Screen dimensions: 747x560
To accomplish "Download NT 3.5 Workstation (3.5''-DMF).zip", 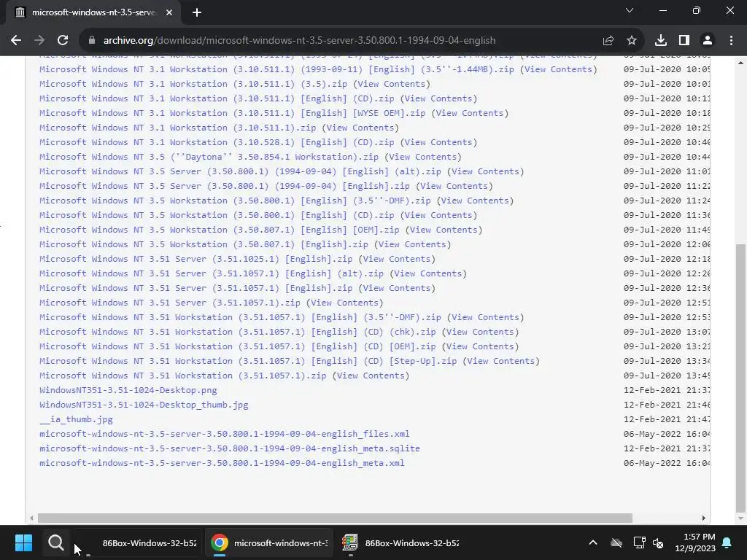I will (235, 201).
